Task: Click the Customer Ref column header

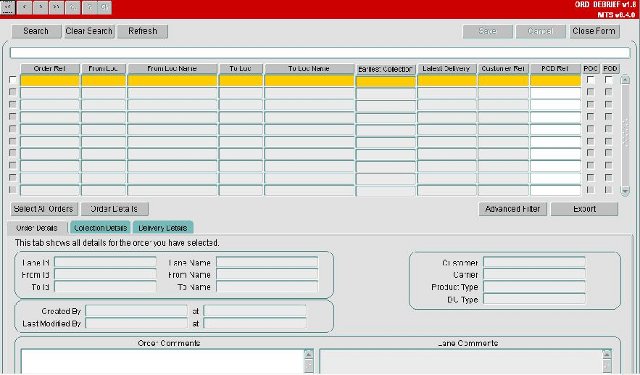Action: pos(503,69)
